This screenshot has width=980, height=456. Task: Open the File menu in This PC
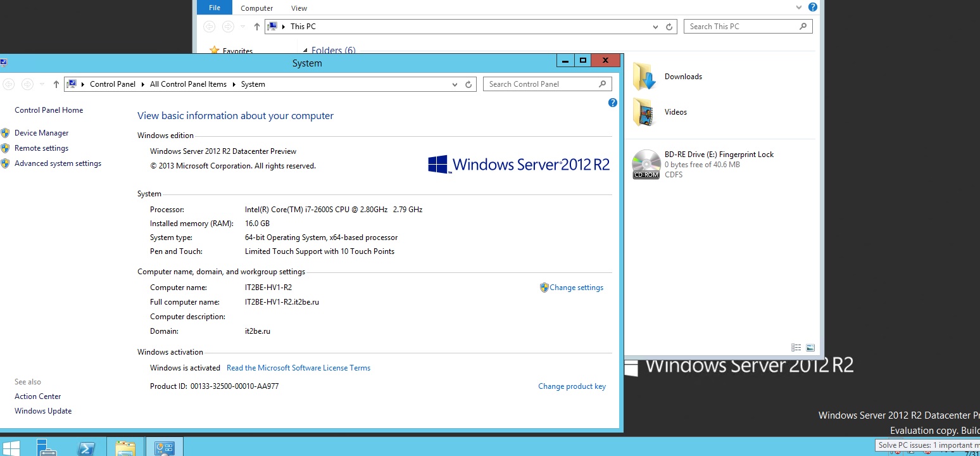pos(214,7)
